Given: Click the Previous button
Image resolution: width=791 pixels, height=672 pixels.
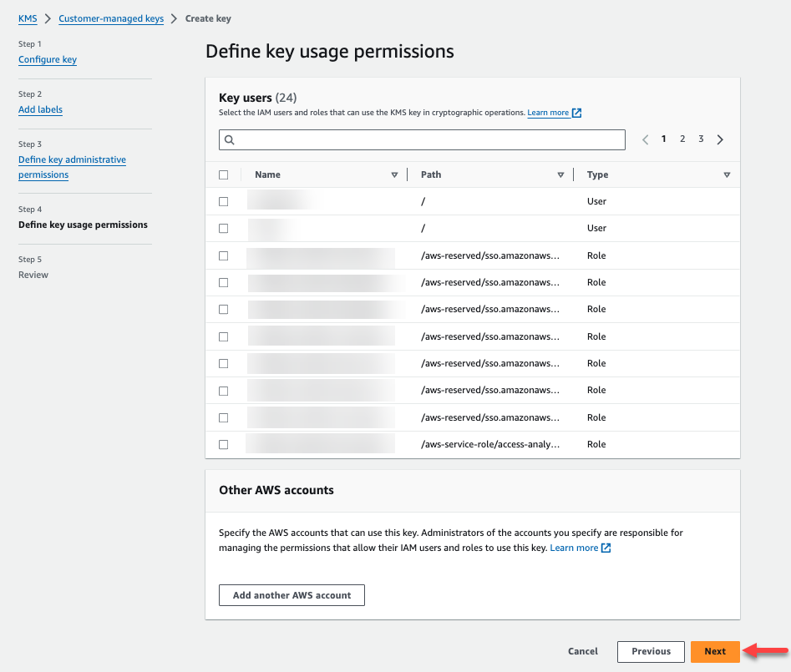Looking at the screenshot, I should (x=651, y=651).
